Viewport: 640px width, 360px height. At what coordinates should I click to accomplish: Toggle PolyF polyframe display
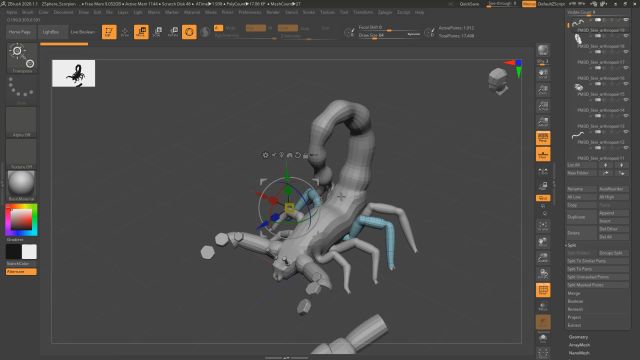(543, 290)
